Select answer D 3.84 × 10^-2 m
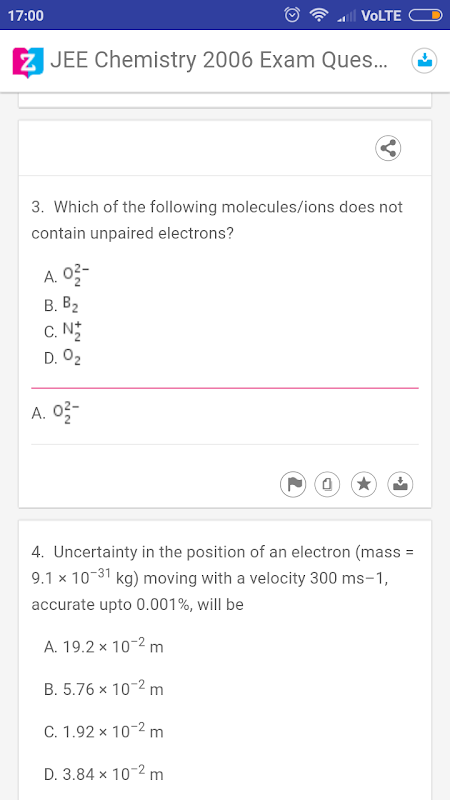Screen dimensions: 450x800 (x=104, y=774)
